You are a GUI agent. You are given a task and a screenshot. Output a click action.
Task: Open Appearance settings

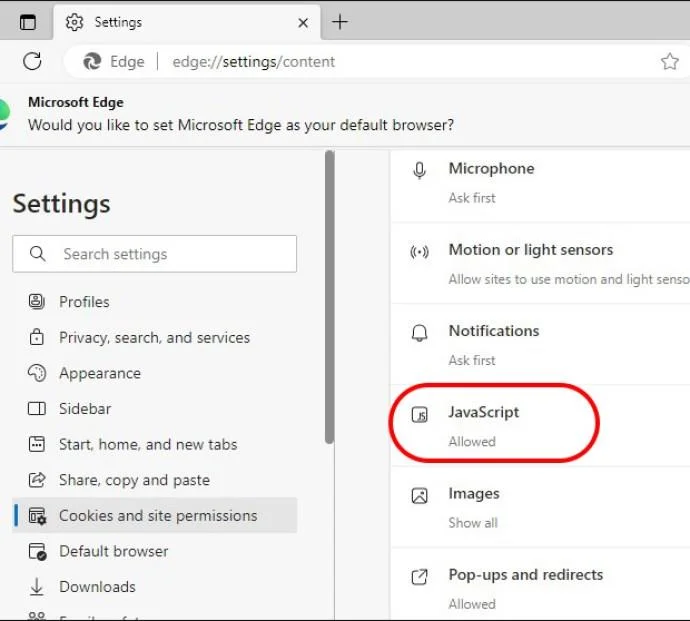point(154,373)
